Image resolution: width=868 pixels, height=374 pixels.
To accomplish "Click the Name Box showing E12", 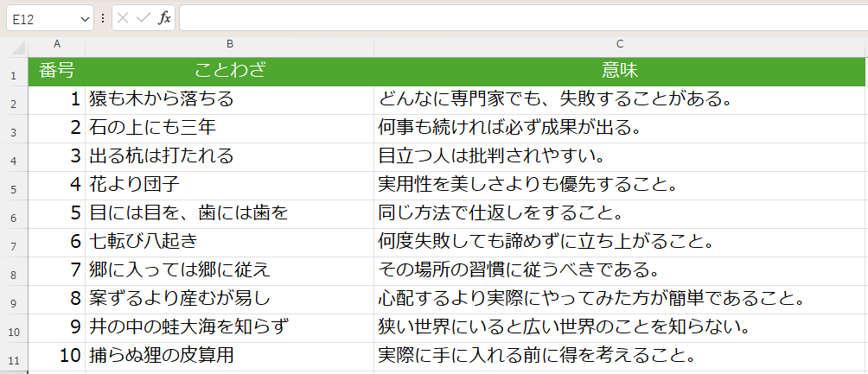I will pos(41,18).
